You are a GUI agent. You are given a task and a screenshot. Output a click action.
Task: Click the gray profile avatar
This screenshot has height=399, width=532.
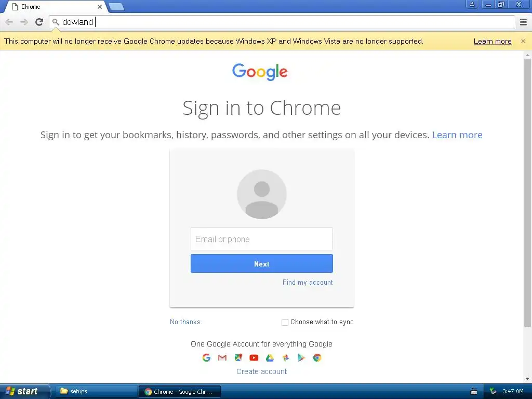[x=262, y=194]
